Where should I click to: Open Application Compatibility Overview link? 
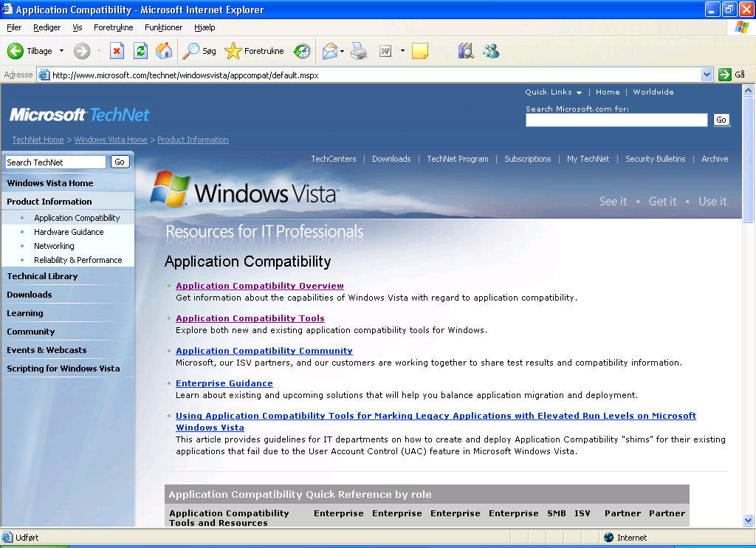pyautogui.click(x=259, y=286)
